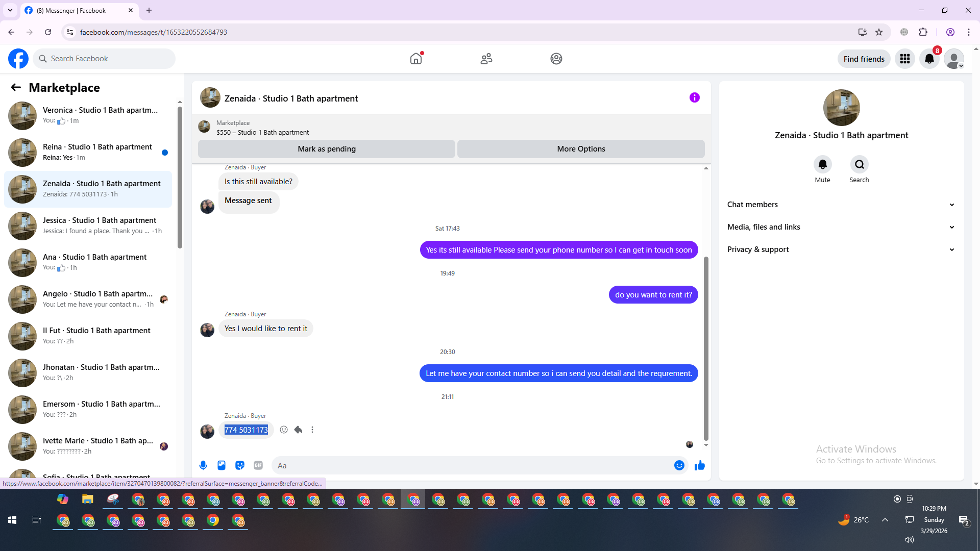The image size is (980, 551).
Task: Click the Search Facebook field
Action: (104, 59)
